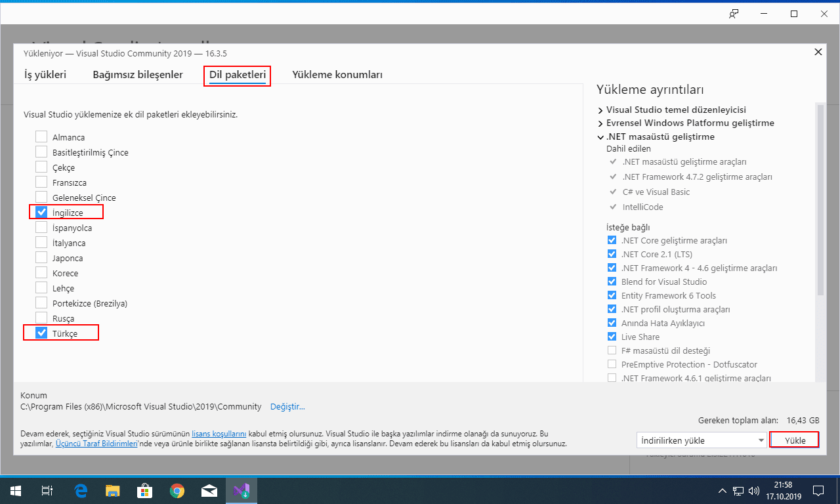The image size is (840, 504).
Task: Launch Microsoft Edge from the taskbar
Action: coord(81,490)
